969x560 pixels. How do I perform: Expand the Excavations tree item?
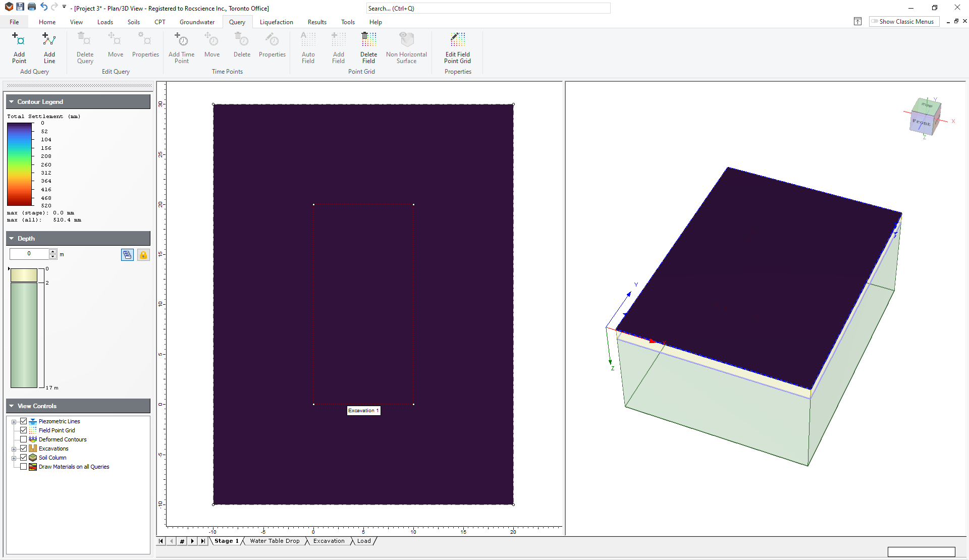tap(14, 448)
